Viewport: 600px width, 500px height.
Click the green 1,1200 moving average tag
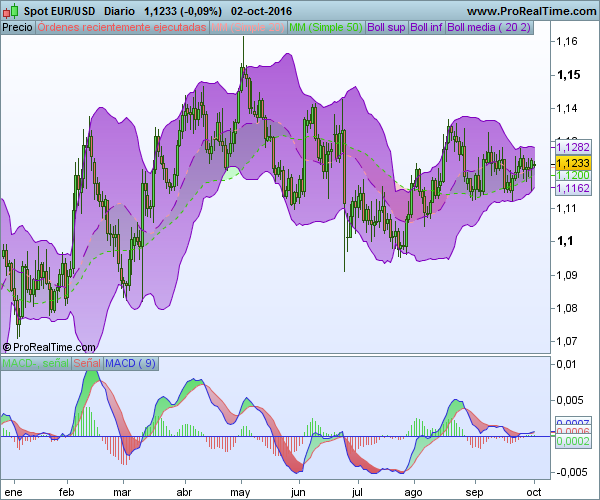[573, 175]
